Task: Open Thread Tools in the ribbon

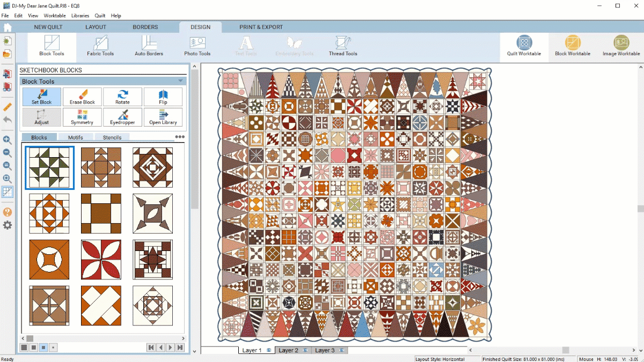Action: 343,46
